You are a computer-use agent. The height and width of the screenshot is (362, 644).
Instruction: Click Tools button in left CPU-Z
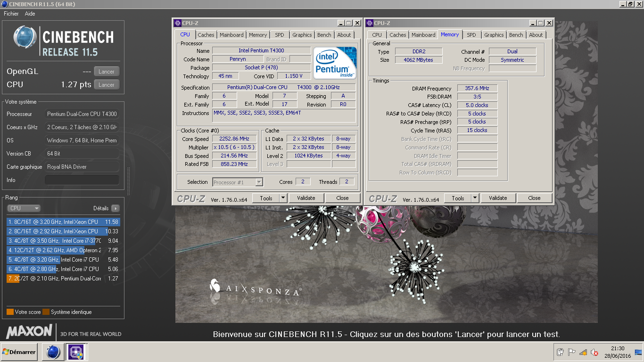point(266,198)
